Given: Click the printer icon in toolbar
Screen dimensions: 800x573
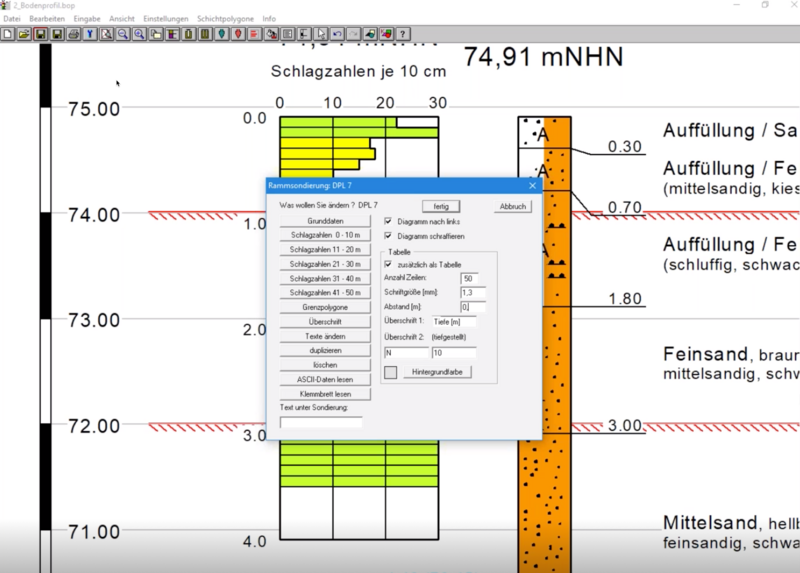Looking at the screenshot, I should 73,34.
